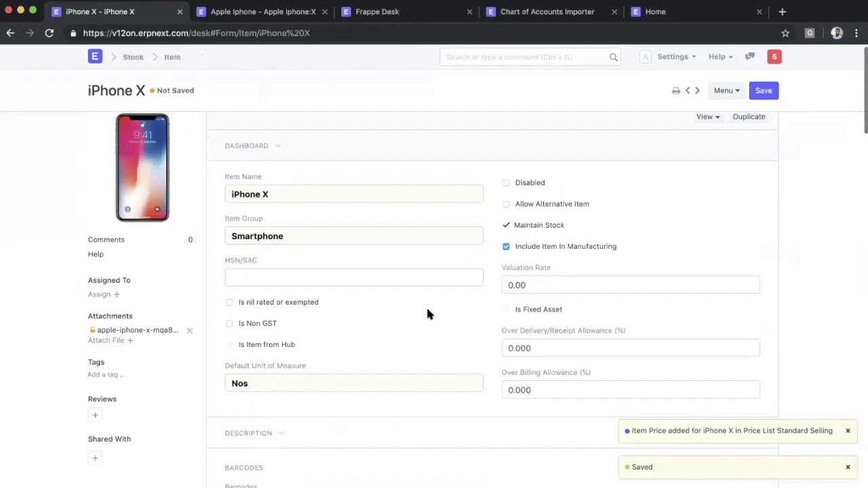The width and height of the screenshot is (868, 488).
Task: Click the iPhone X item image
Action: click(142, 168)
